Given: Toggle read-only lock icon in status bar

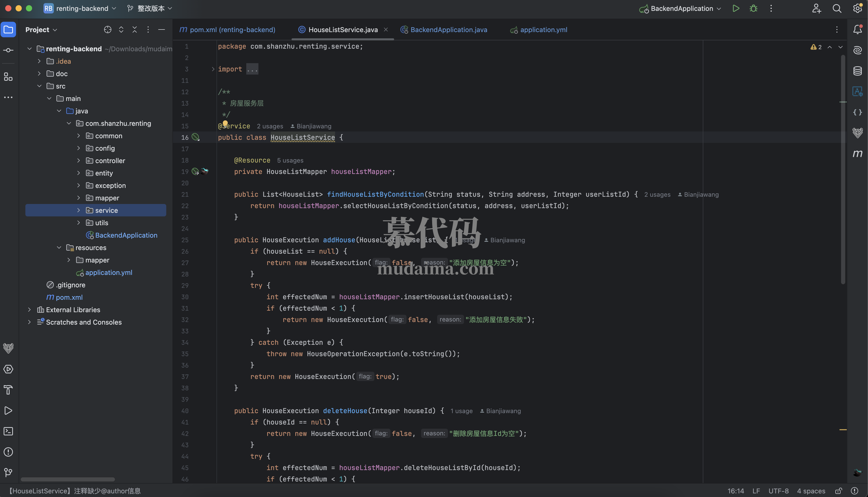Looking at the screenshot, I should tap(839, 491).
